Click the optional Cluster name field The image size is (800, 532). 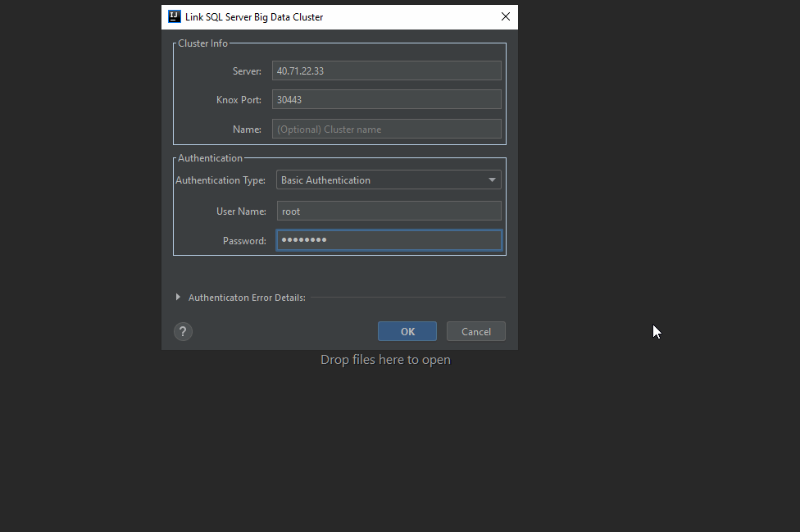[386, 129]
